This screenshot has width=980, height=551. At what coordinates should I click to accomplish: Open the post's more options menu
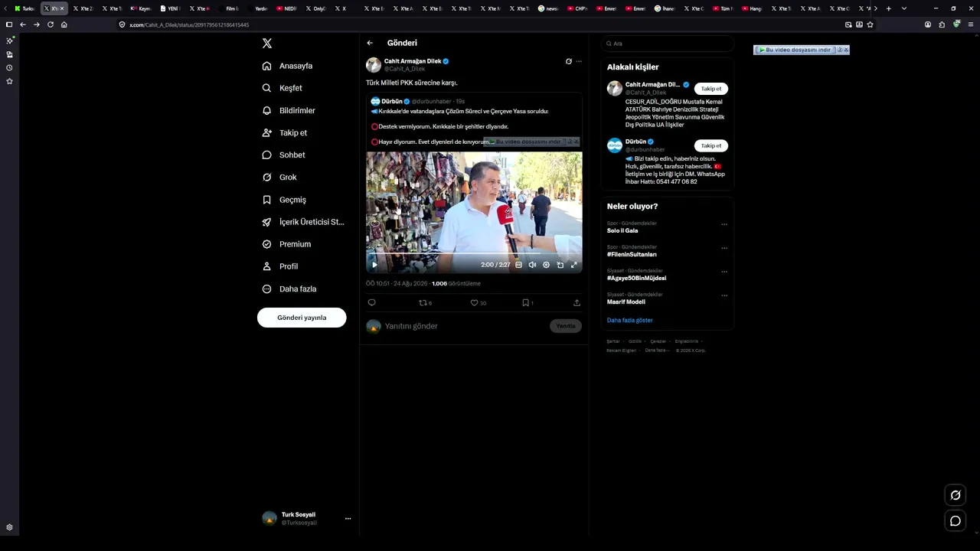pos(579,61)
